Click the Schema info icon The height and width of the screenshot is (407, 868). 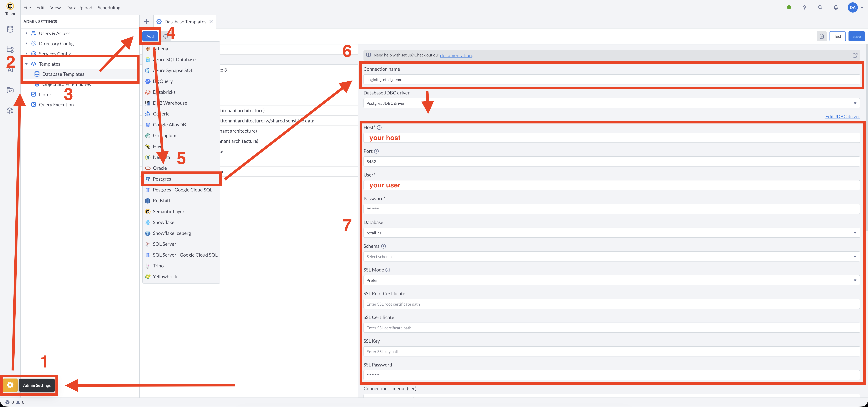click(x=383, y=246)
